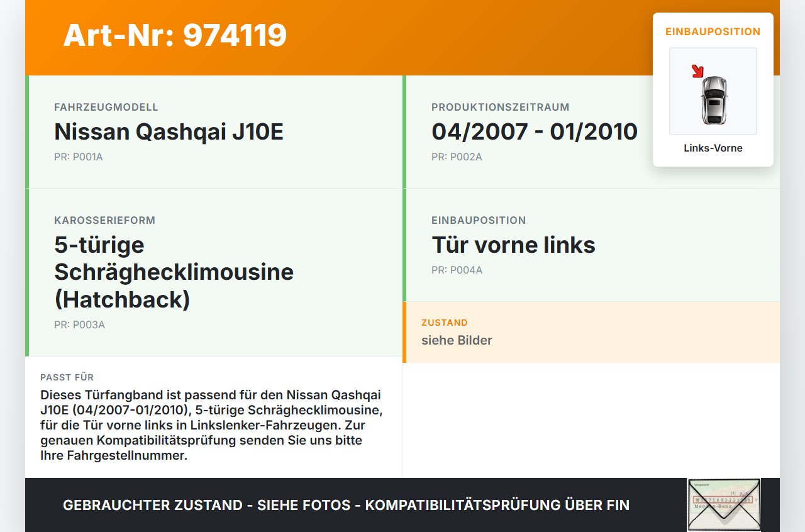Screen dimensions: 805x532
Task: Click the red-outlined VIN on the footer thumbnail
Action: [722, 499]
